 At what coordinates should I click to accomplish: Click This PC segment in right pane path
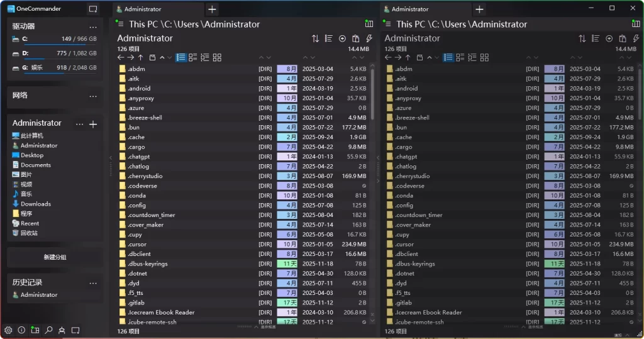coord(412,25)
